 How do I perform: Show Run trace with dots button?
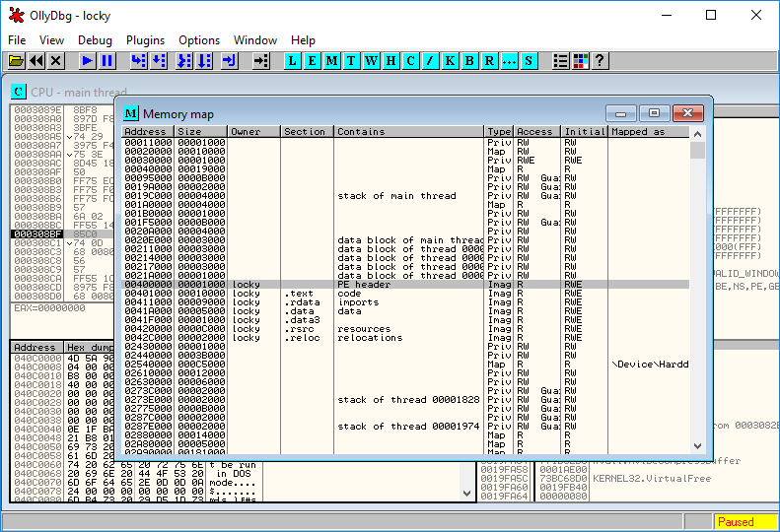click(x=509, y=61)
